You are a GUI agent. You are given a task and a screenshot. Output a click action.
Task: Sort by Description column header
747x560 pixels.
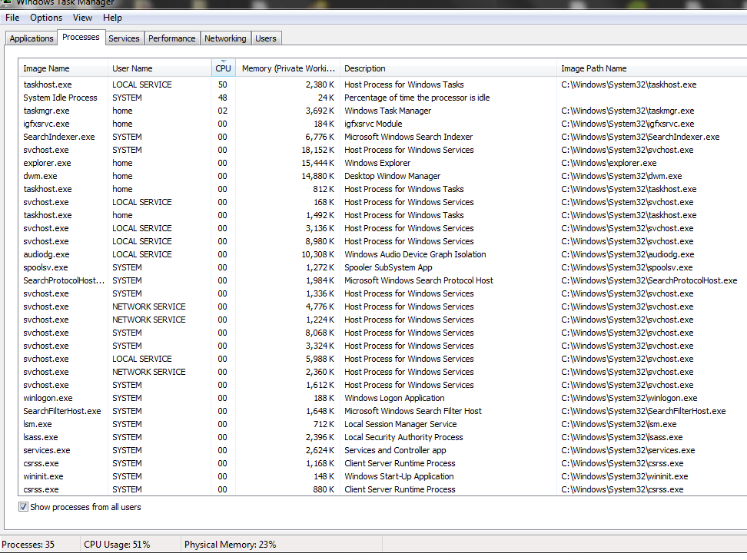point(448,68)
